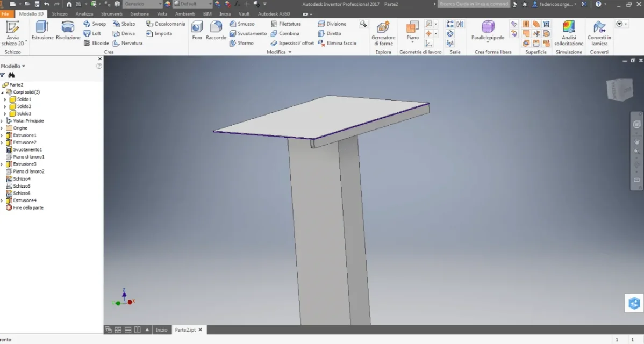The width and height of the screenshot is (644, 344).
Task: Launch Analisi sollecitazione simulation
Action: click(568, 33)
